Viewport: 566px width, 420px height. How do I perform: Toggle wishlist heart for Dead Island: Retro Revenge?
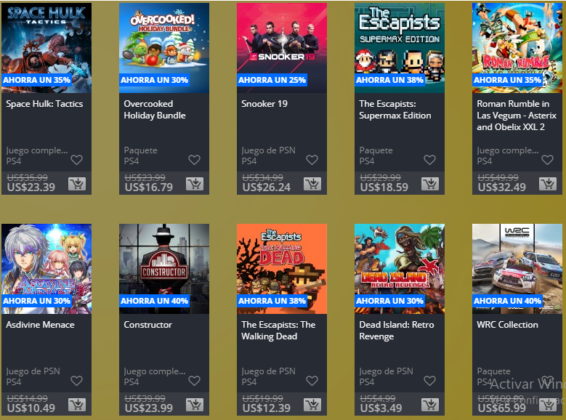pyautogui.click(x=430, y=380)
